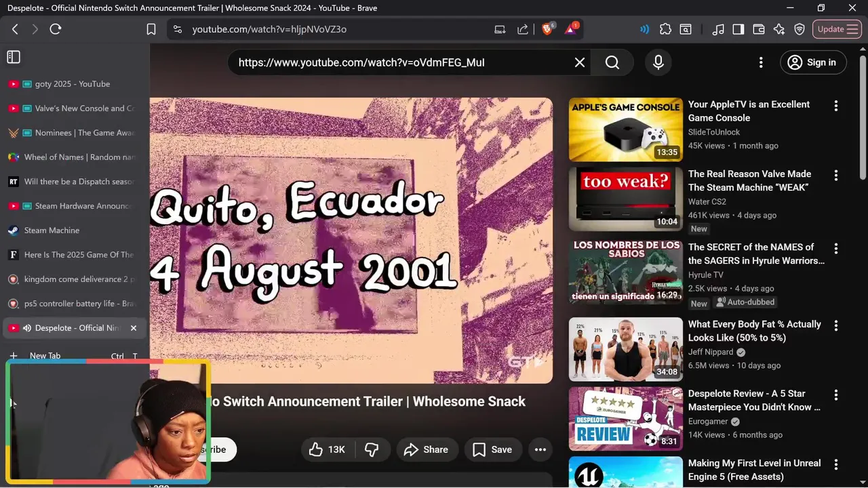Click the Despelote video player

click(351, 241)
